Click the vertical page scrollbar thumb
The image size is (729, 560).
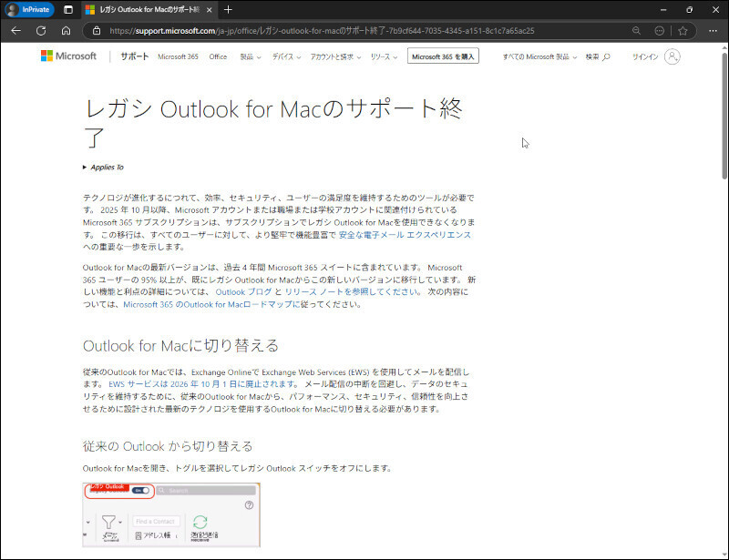click(x=724, y=116)
